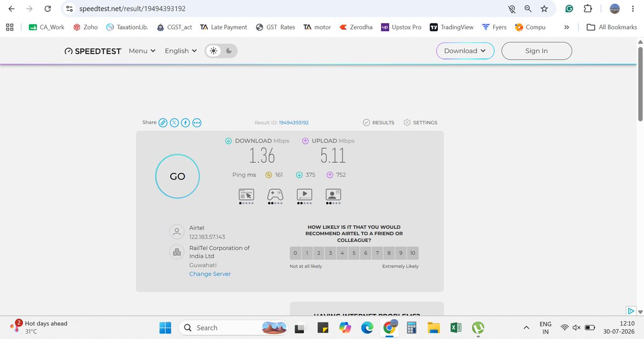This screenshot has width=644, height=339.
Task: Select rating 5 on recommendation scale
Action: pos(354,253)
